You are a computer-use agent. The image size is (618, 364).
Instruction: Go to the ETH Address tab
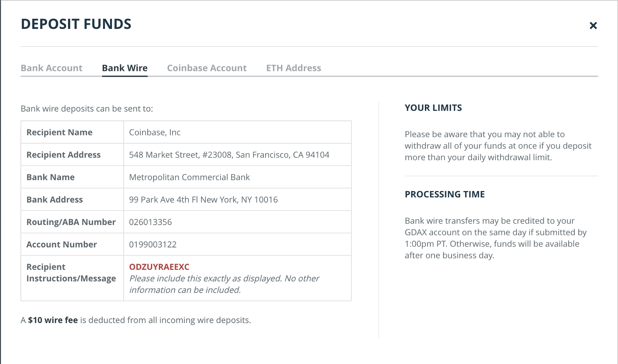point(294,68)
